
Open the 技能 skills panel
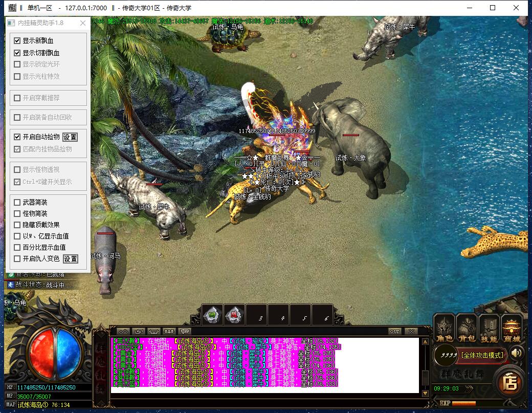489,329
